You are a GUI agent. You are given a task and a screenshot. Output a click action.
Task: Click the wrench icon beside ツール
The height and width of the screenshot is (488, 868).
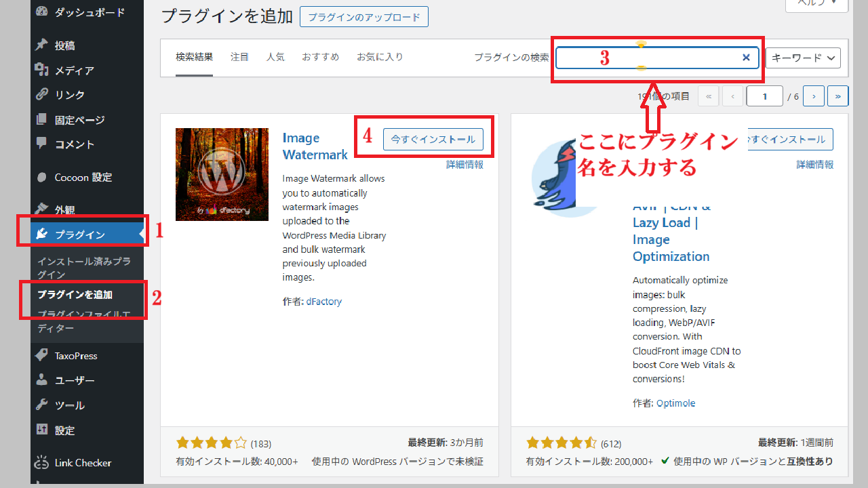pos(42,405)
